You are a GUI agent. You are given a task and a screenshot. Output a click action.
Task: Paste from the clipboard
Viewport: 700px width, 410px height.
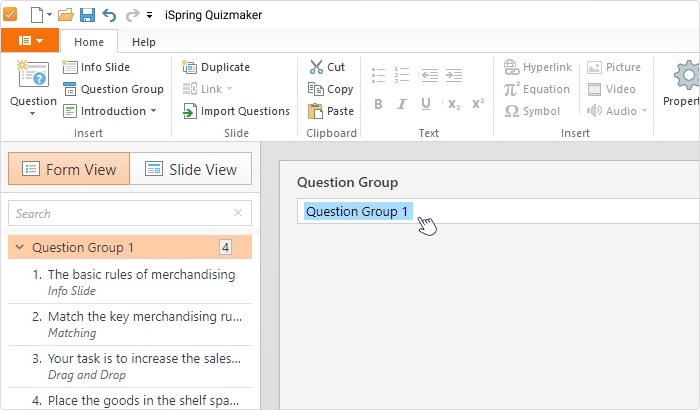coord(331,111)
